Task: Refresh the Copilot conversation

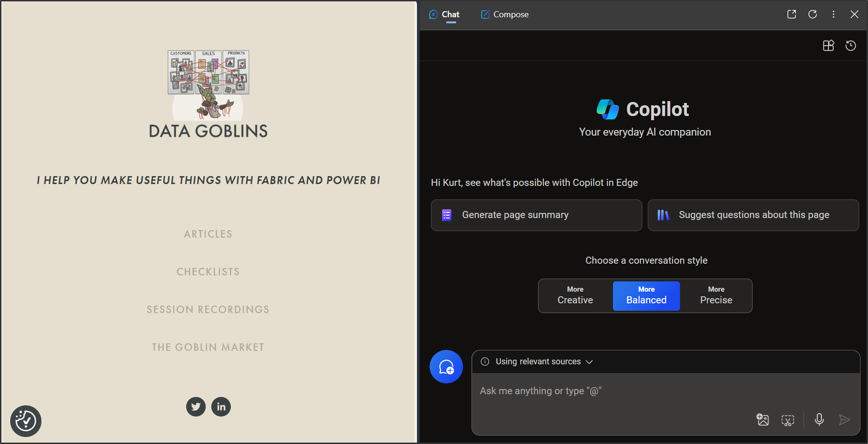Action: pos(813,14)
